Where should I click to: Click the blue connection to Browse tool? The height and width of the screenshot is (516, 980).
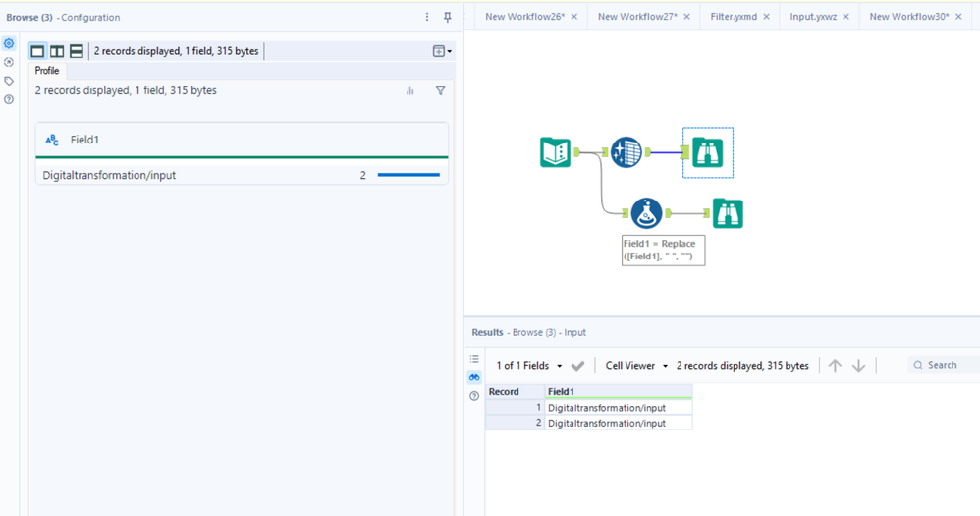[x=666, y=152]
